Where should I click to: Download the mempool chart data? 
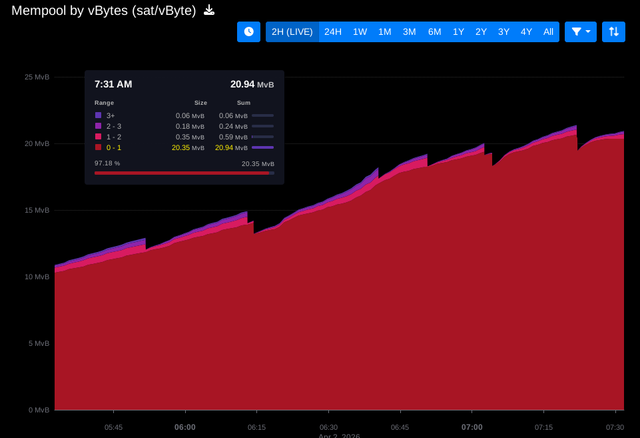[209, 10]
